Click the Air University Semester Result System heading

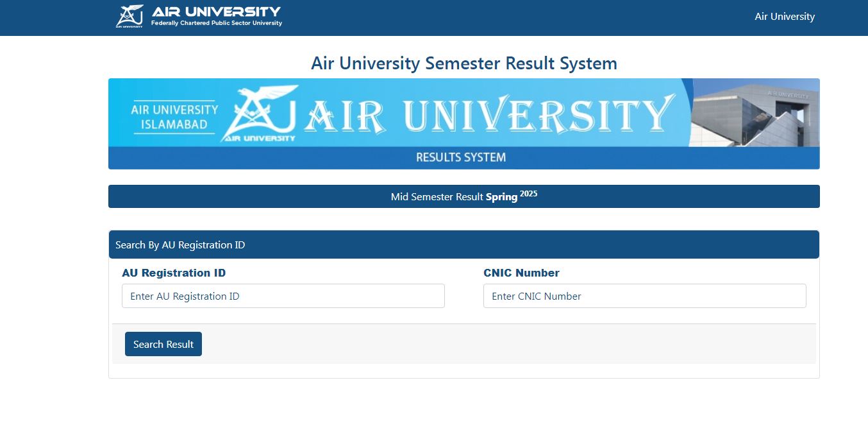click(x=463, y=63)
